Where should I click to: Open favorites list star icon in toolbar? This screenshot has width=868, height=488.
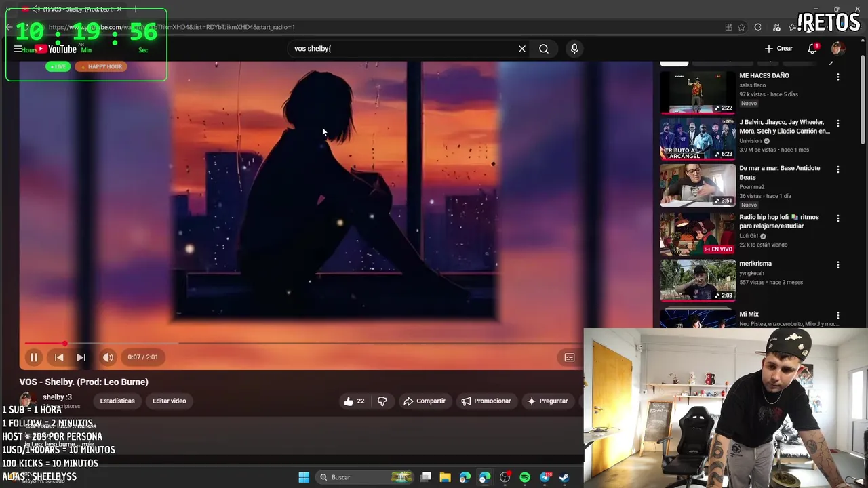[793, 27]
